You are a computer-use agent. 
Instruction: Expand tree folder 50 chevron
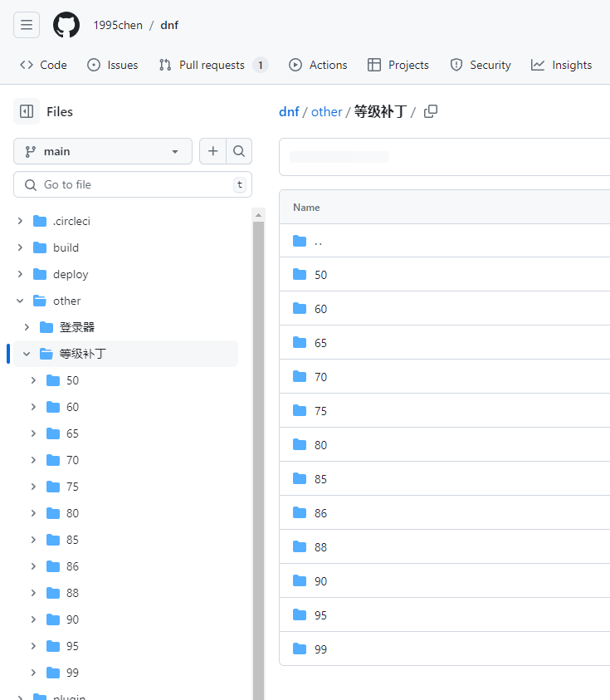(x=33, y=380)
